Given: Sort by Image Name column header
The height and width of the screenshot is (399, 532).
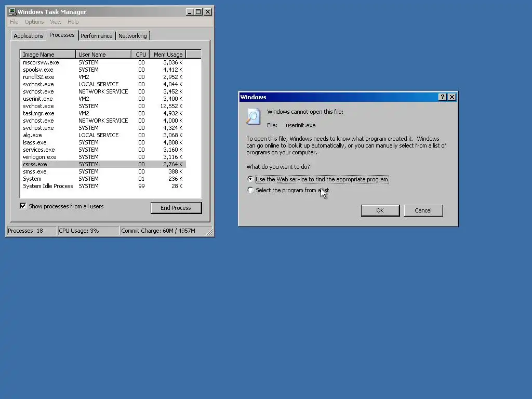Looking at the screenshot, I should [x=48, y=54].
